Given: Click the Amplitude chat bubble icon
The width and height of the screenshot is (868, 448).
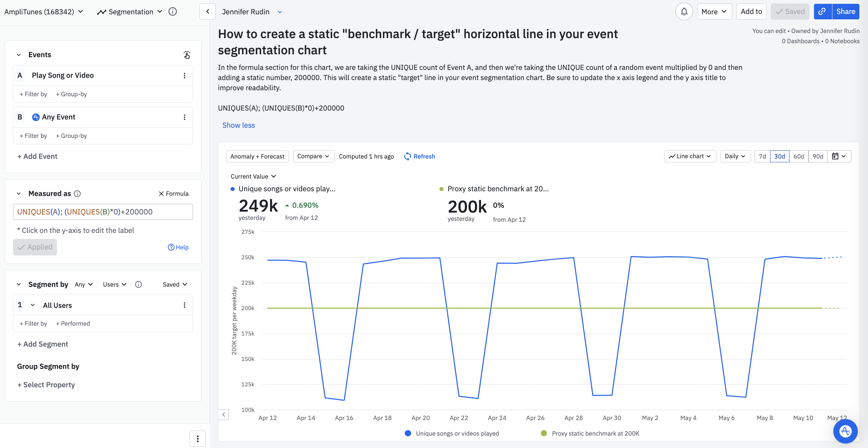Looking at the screenshot, I should pyautogui.click(x=845, y=431).
